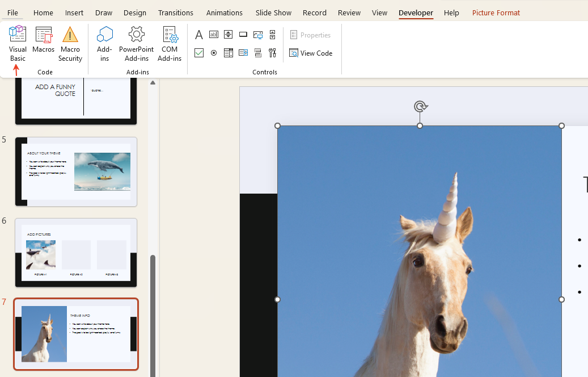The image size is (588, 377).
Task: Insert a Toggle Button control
Action: pyautogui.click(x=257, y=53)
